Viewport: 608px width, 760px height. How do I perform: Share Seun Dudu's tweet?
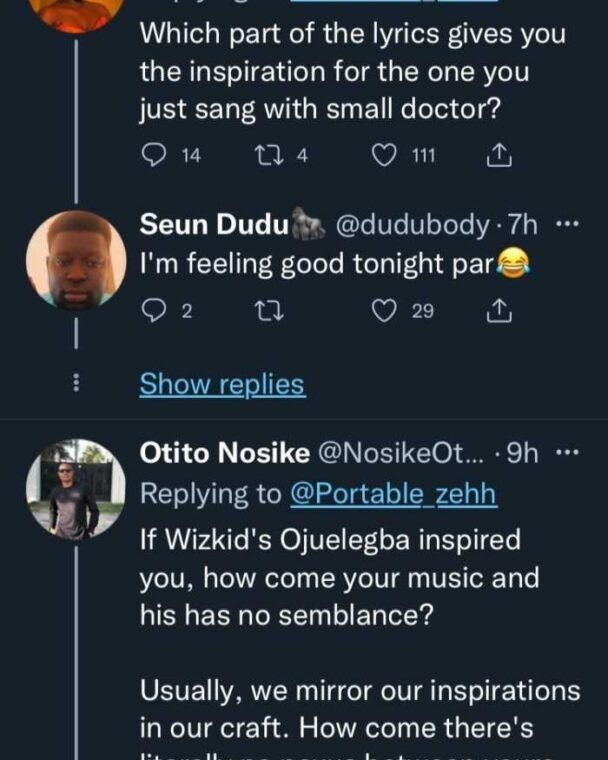[498, 312]
